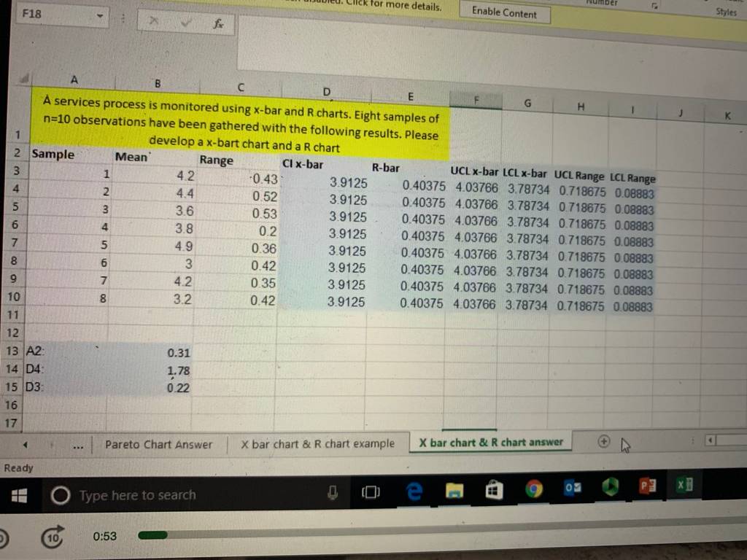Image resolution: width=747 pixels, height=560 pixels.
Task: Click the cell containing 1.78
Action: coord(150,370)
